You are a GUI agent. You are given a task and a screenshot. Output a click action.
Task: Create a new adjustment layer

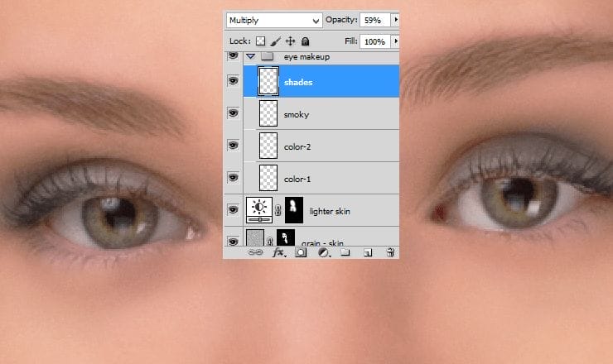[323, 253]
